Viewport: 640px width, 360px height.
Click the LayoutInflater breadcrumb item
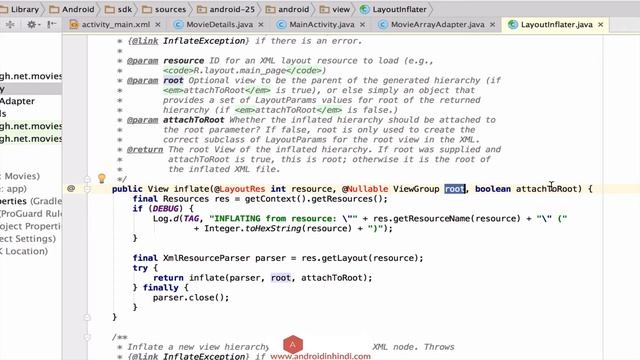click(x=399, y=9)
